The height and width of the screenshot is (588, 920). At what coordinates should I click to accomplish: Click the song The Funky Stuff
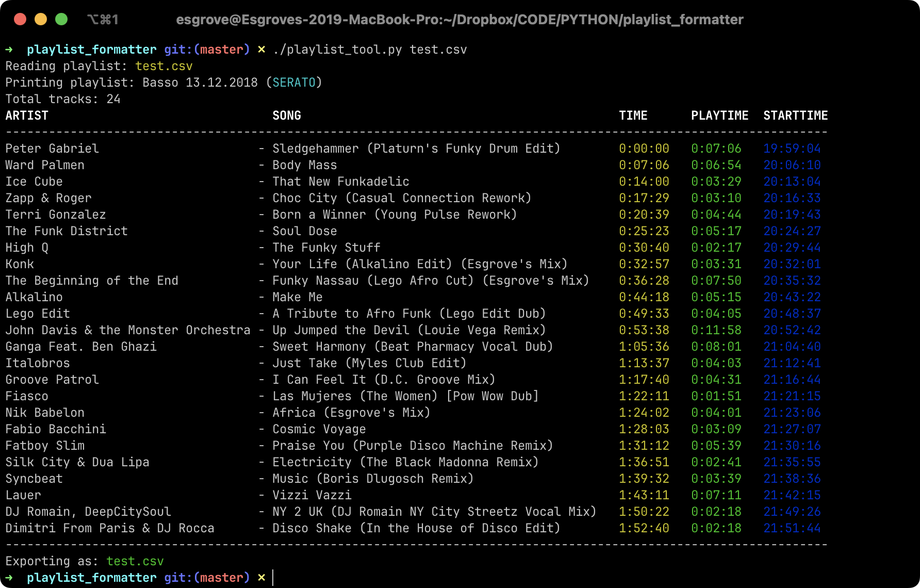coord(326,248)
